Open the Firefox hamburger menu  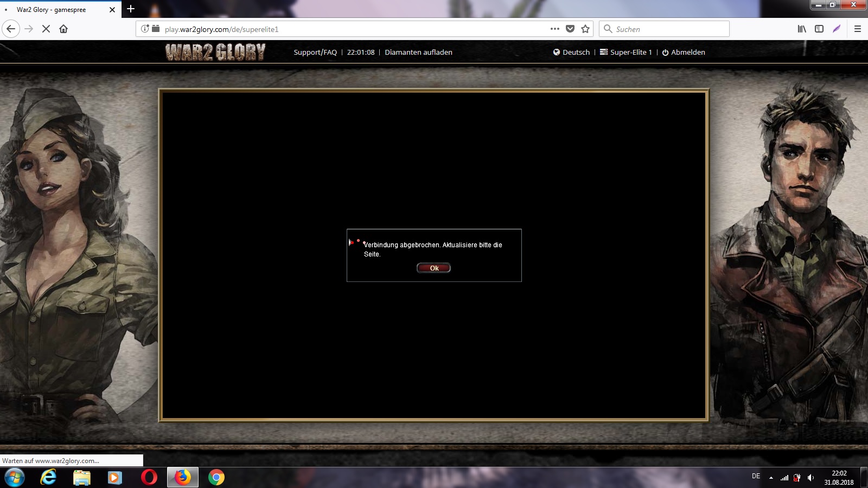[858, 29]
